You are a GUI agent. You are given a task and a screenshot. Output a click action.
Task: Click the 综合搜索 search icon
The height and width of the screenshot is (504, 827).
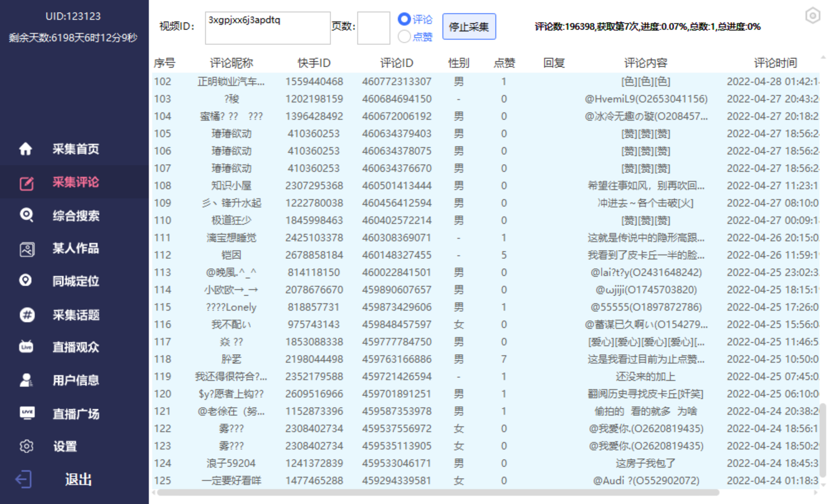click(26, 215)
